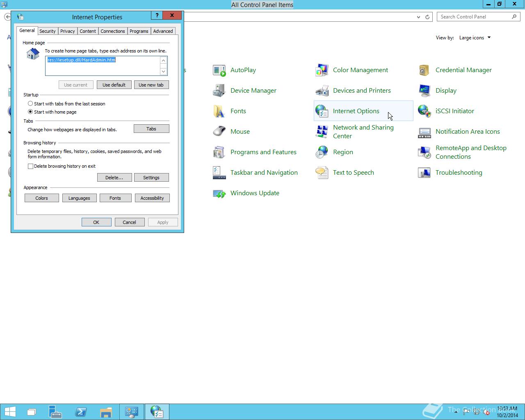525x420 pixels.
Task: Launch PowerShell from the taskbar
Action: [x=81, y=412]
